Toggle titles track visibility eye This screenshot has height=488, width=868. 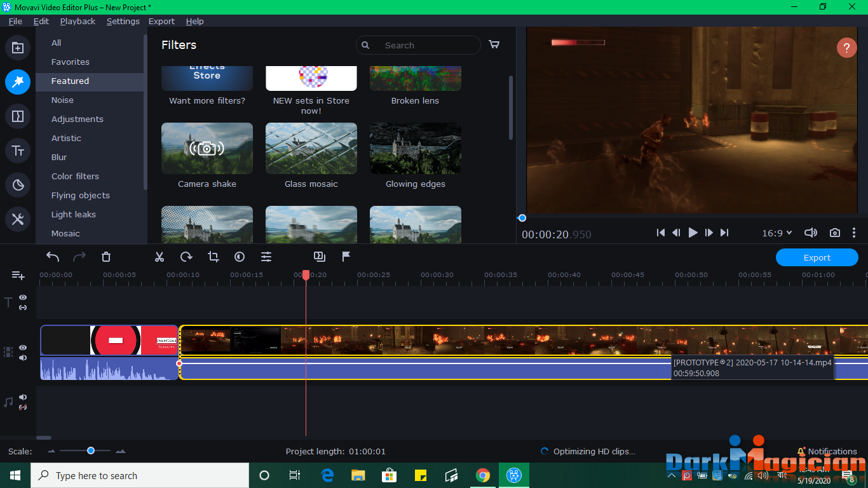[x=23, y=297]
